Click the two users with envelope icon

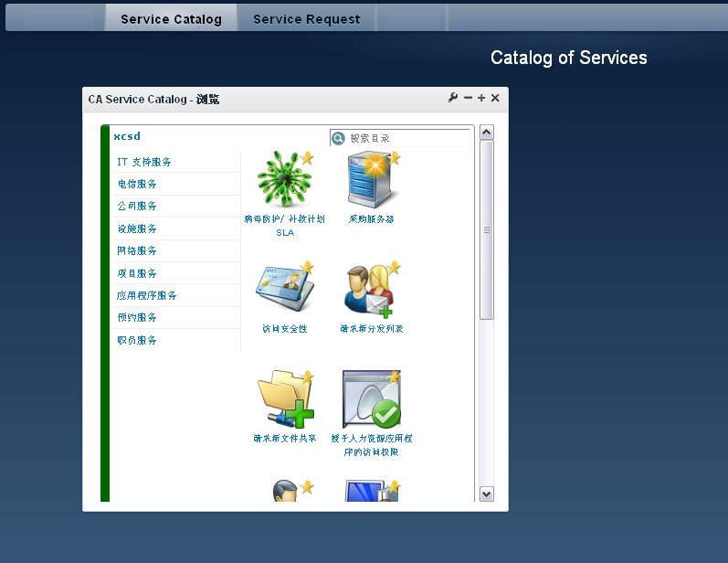point(369,291)
